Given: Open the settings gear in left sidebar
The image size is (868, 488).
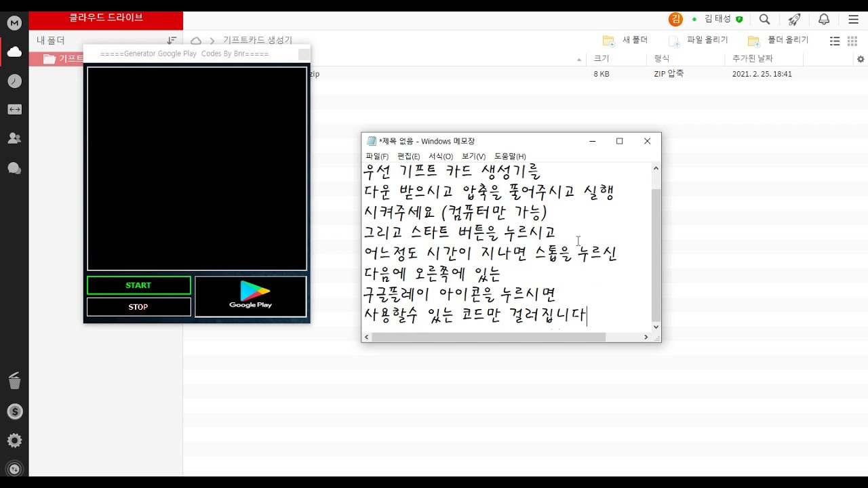Looking at the screenshot, I should pos(14,441).
